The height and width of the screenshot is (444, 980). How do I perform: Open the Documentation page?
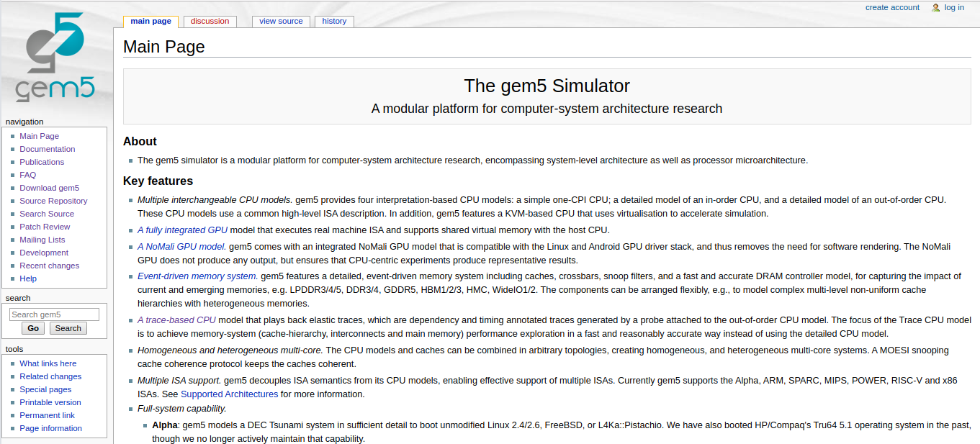(x=47, y=148)
